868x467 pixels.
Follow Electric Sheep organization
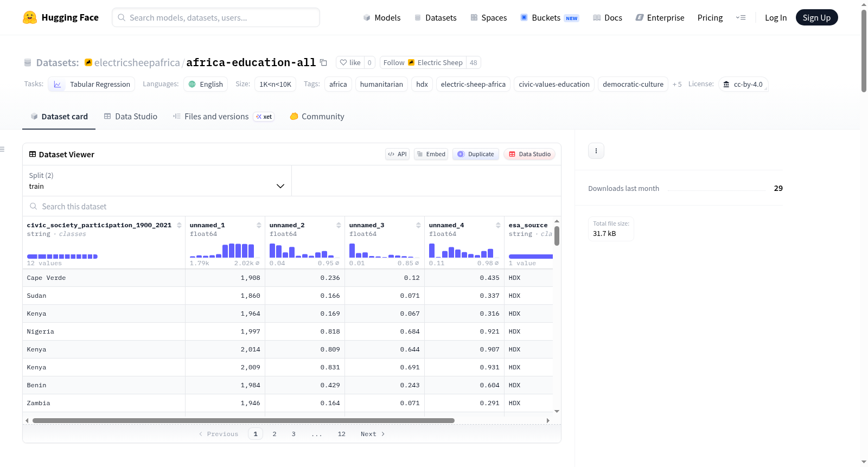pyautogui.click(x=423, y=62)
